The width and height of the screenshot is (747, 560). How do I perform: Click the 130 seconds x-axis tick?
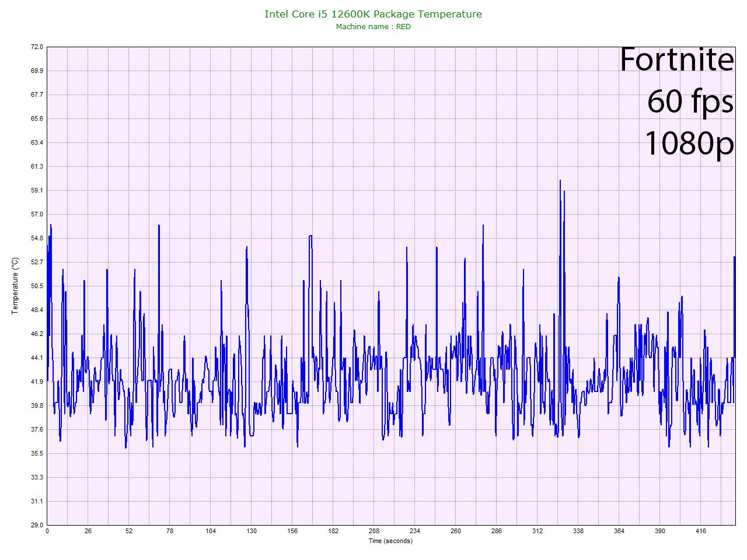(252, 531)
